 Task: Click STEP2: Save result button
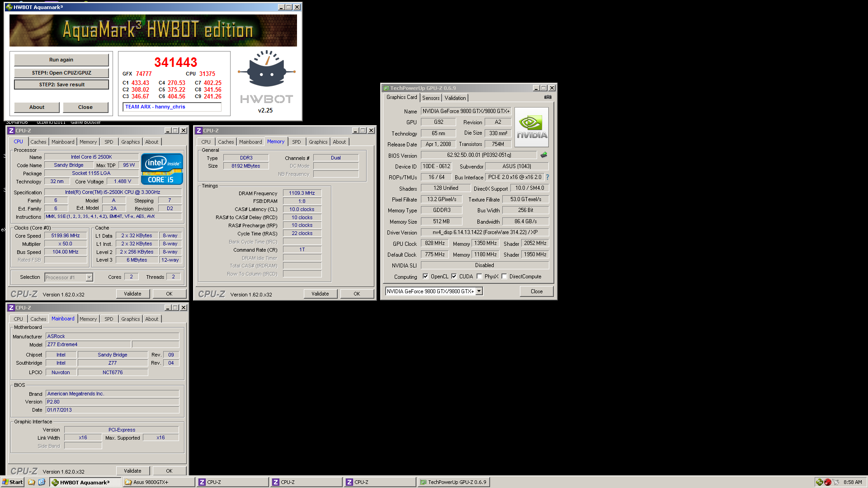[x=61, y=84]
